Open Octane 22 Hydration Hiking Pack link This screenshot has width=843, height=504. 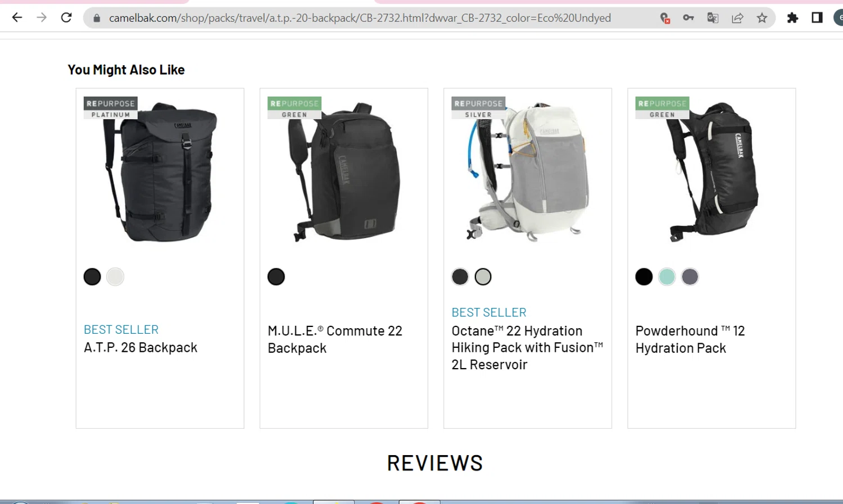click(x=527, y=348)
